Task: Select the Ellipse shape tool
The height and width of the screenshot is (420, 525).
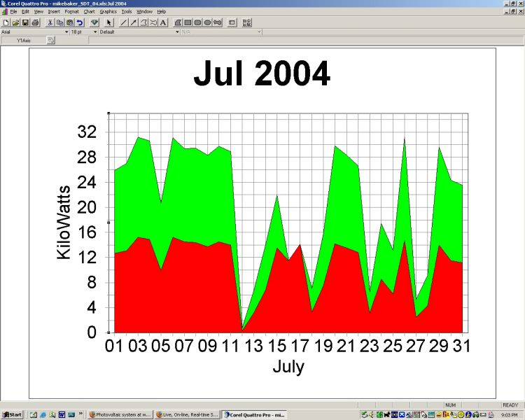Action: pos(208,22)
